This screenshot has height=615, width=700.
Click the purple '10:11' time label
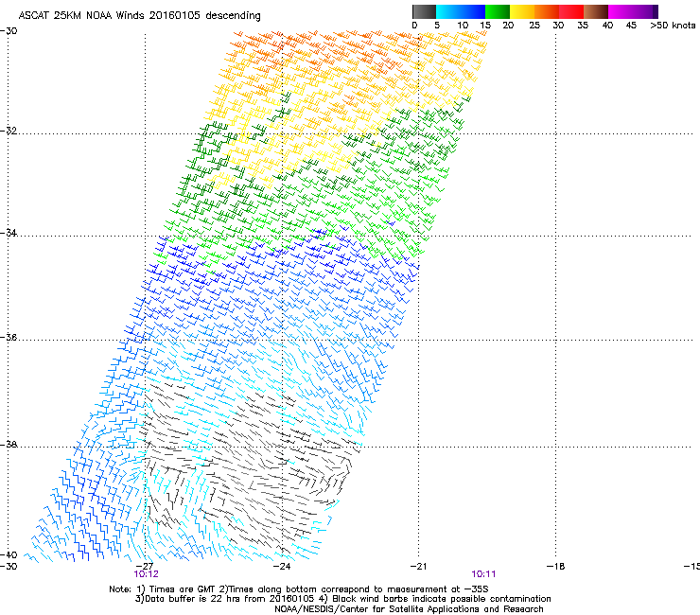pos(483,574)
